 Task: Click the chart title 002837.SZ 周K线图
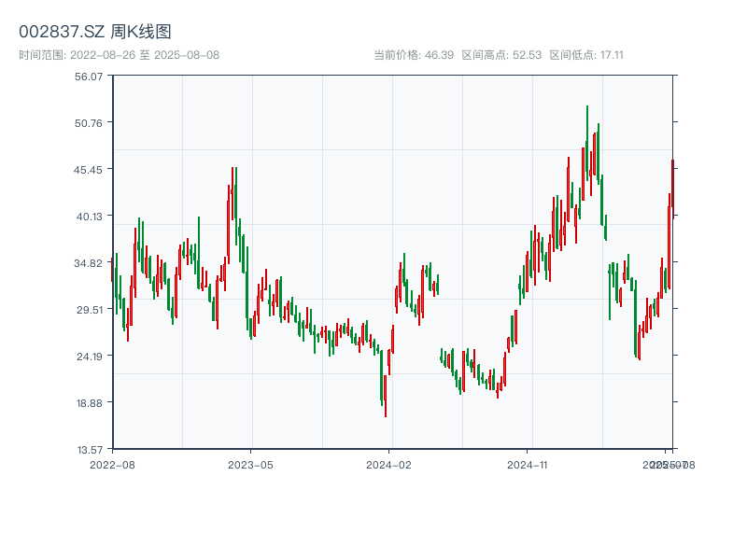[95, 32]
